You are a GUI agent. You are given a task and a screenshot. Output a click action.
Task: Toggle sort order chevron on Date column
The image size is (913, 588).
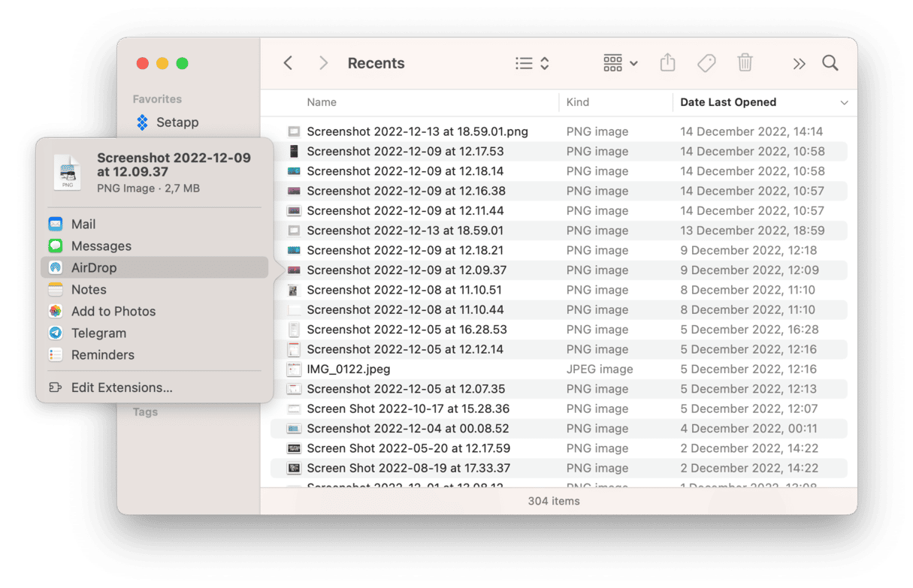[844, 103]
